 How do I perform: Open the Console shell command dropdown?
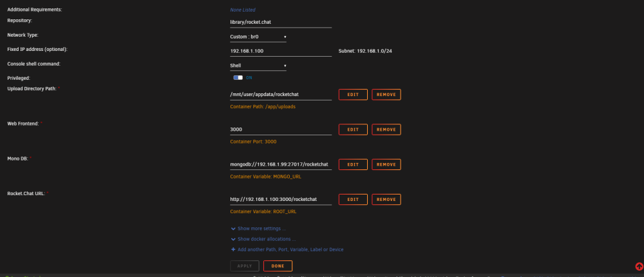tap(258, 66)
